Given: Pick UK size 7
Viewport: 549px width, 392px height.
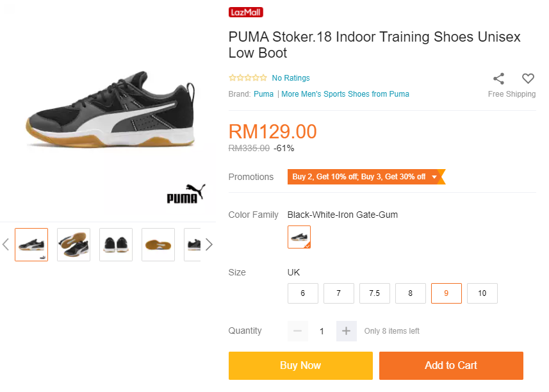Looking at the screenshot, I should click(x=339, y=293).
